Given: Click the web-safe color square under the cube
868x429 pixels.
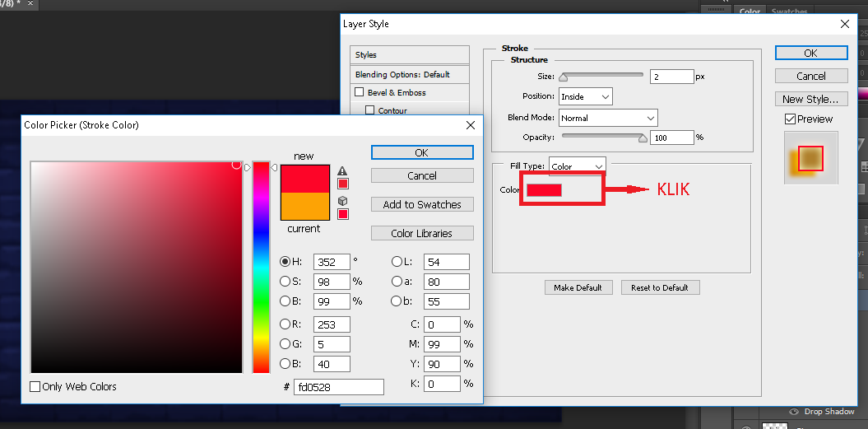Looking at the screenshot, I should (x=342, y=213).
